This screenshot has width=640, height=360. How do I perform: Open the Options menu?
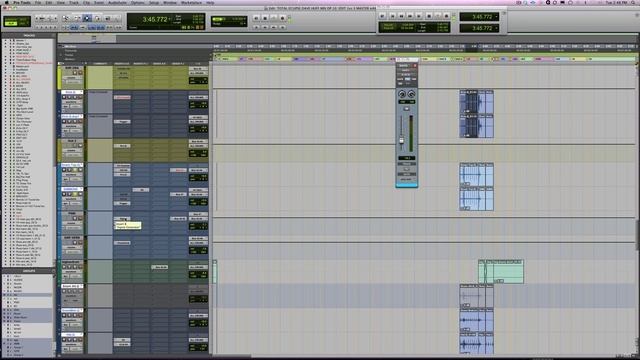pyautogui.click(x=138, y=2)
